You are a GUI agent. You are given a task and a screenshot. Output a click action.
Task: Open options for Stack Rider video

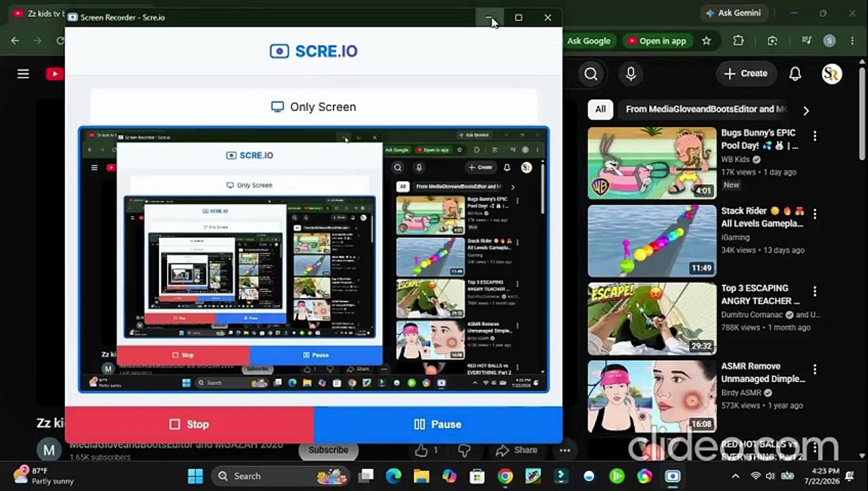click(814, 214)
